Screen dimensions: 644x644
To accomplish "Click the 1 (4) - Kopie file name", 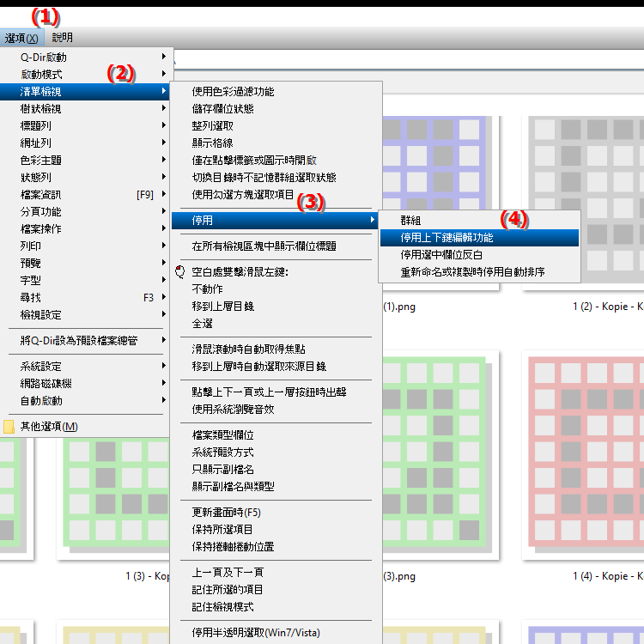I will point(608,576).
